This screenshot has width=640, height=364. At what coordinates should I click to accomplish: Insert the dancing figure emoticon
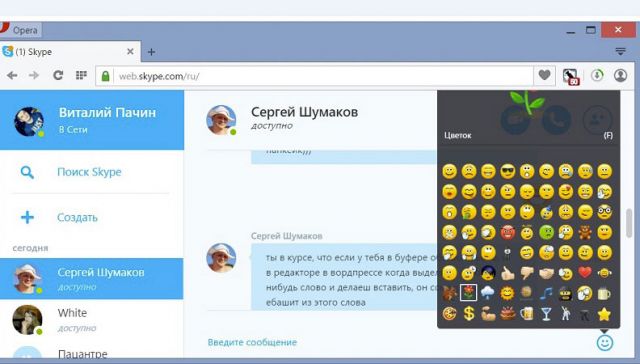click(565, 314)
